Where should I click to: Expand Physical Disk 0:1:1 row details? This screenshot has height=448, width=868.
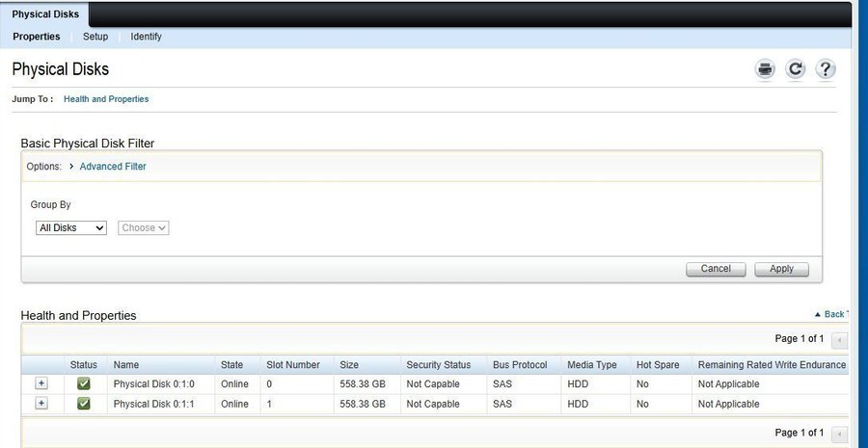pyautogui.click(x=41, y=404)
